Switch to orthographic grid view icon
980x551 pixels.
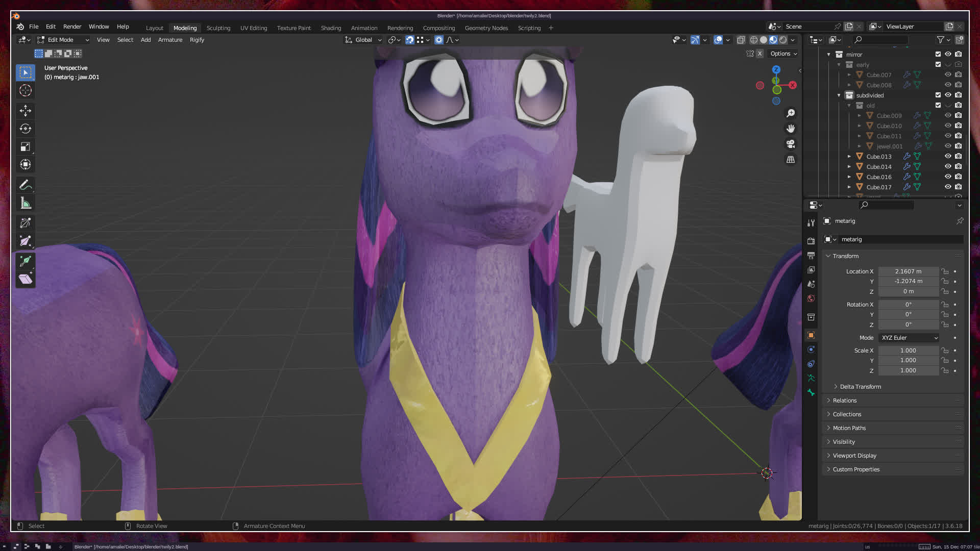(x=791, y=160)
